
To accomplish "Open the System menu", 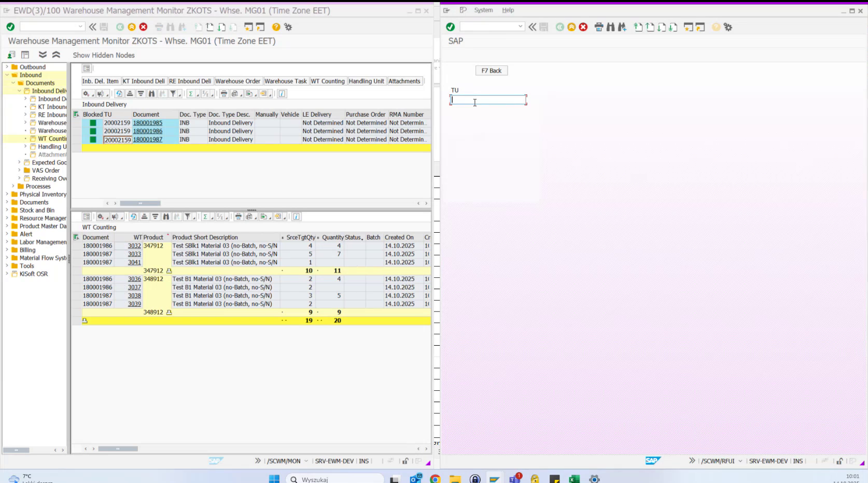I will 483,10.
